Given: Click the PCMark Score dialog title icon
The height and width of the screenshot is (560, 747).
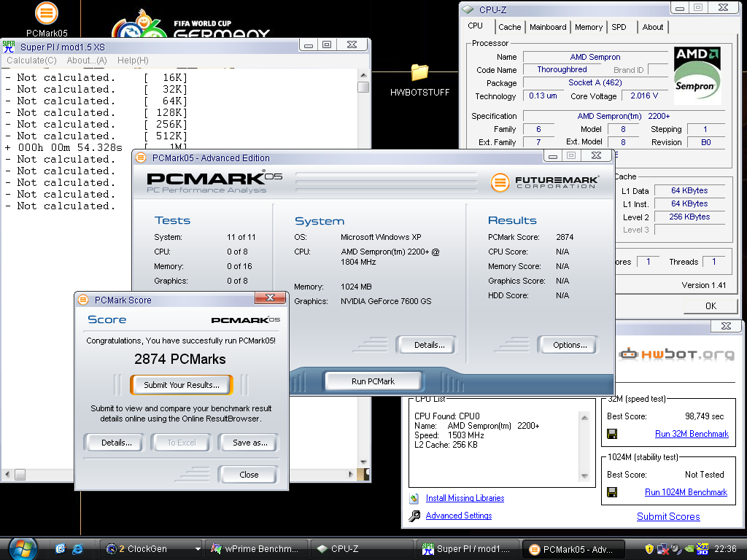Looking at the screenshot, I should 83,300.
